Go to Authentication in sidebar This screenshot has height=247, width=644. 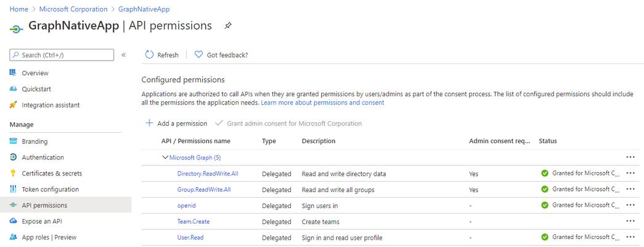coord(43,157)
